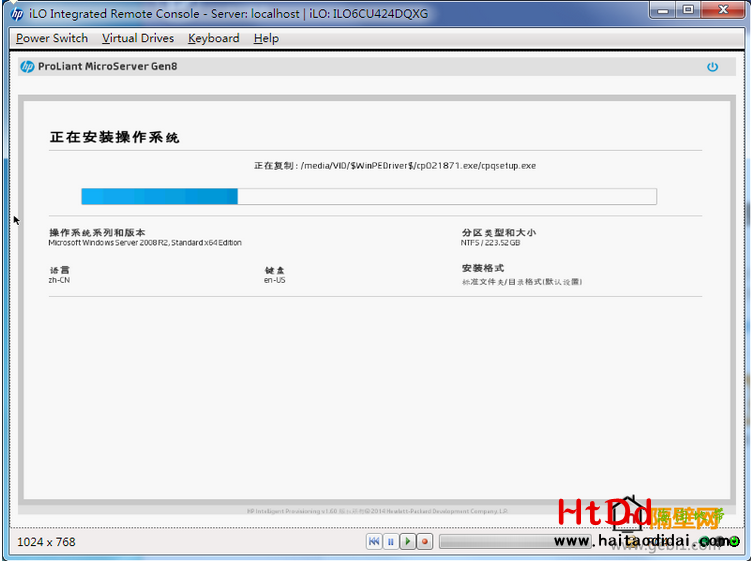Click the 操作系统系列和版本 label
The width and height of the screenshot is (751, 561).
(x=97, y=232)
